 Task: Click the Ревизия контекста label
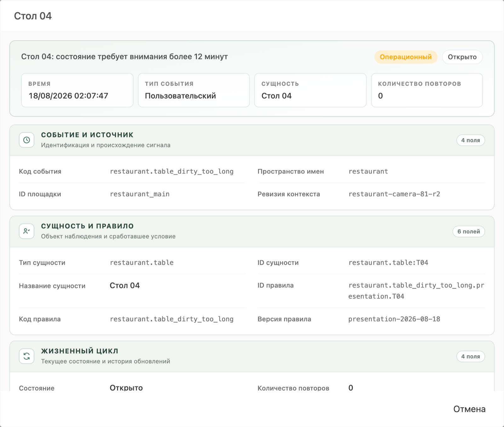[x=289, y=194]
